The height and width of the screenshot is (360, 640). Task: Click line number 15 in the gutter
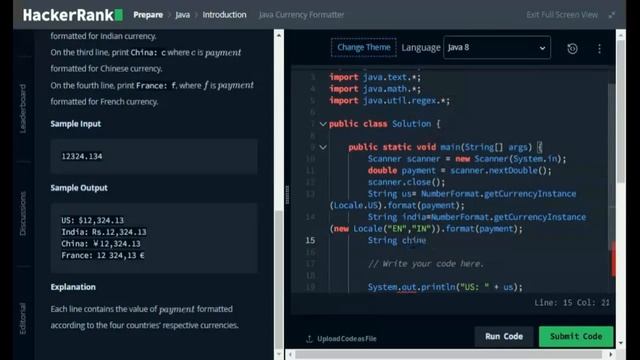(x=310, y=240)
